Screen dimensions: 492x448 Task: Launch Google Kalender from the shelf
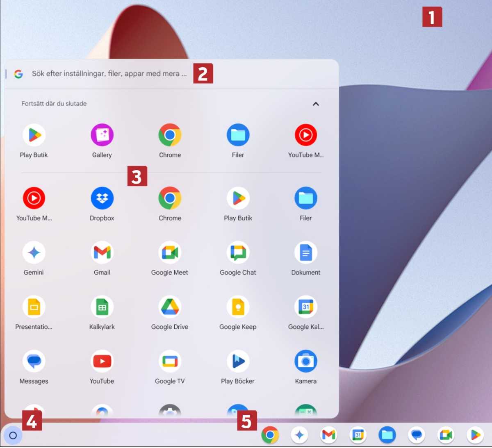358,435
